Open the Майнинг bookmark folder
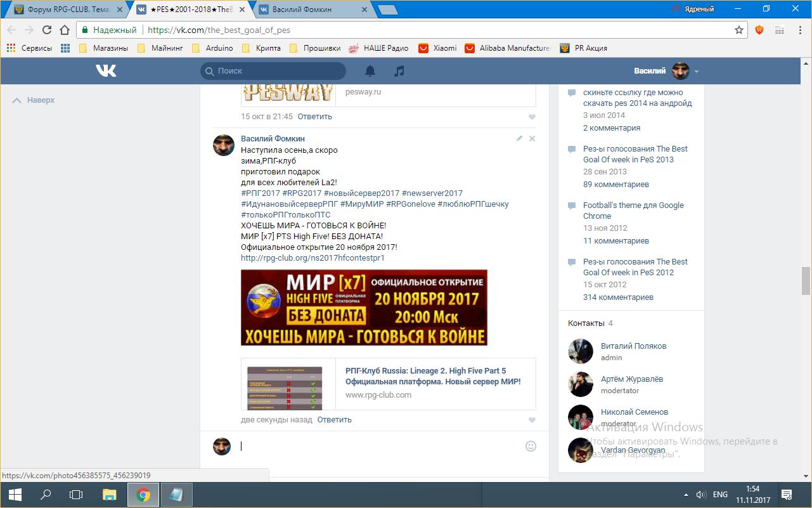The width and height of the screenshot is (812, 508). pos(160,48)
